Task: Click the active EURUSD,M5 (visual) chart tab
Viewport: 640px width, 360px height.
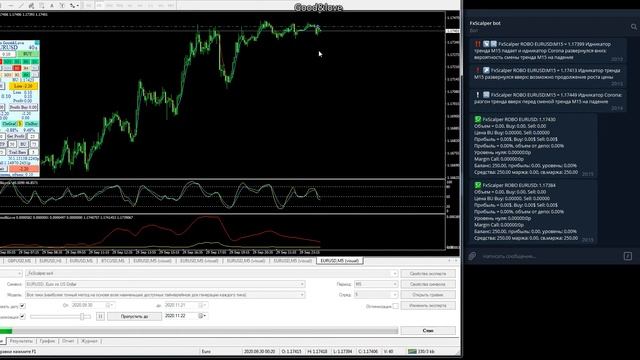Action: tap(340, 261)
